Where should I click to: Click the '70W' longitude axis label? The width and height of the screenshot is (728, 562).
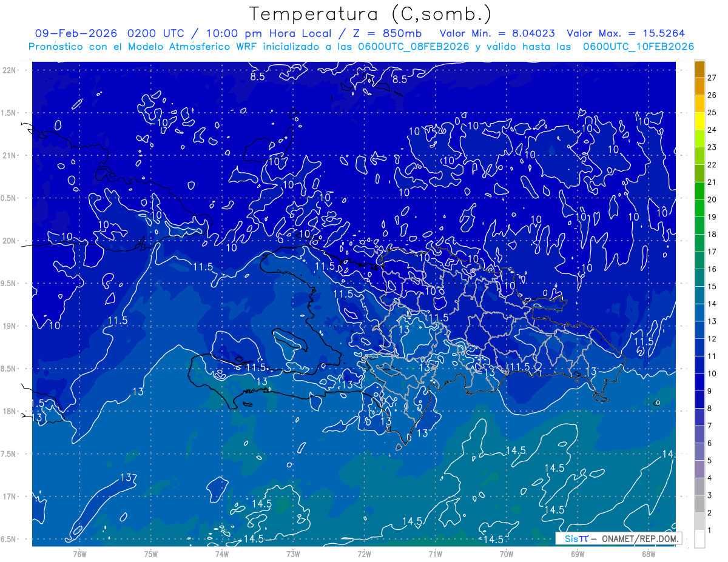(507, 554)
